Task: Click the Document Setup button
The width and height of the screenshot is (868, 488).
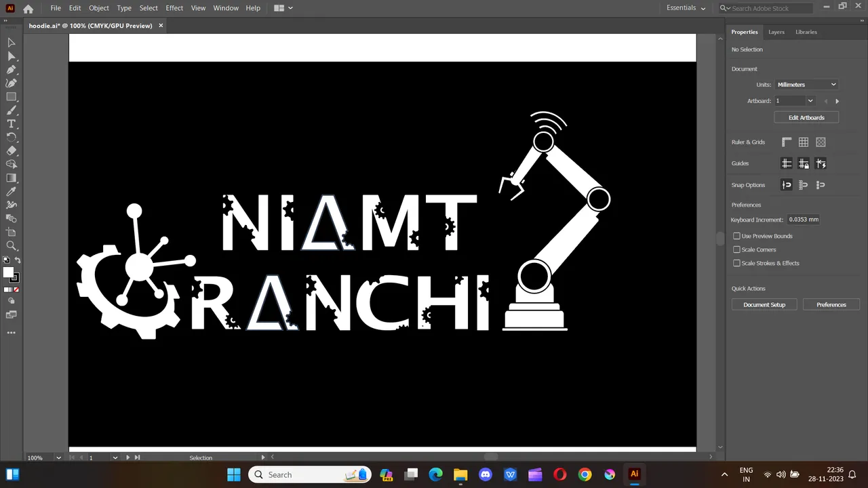Action: [764, 304]
